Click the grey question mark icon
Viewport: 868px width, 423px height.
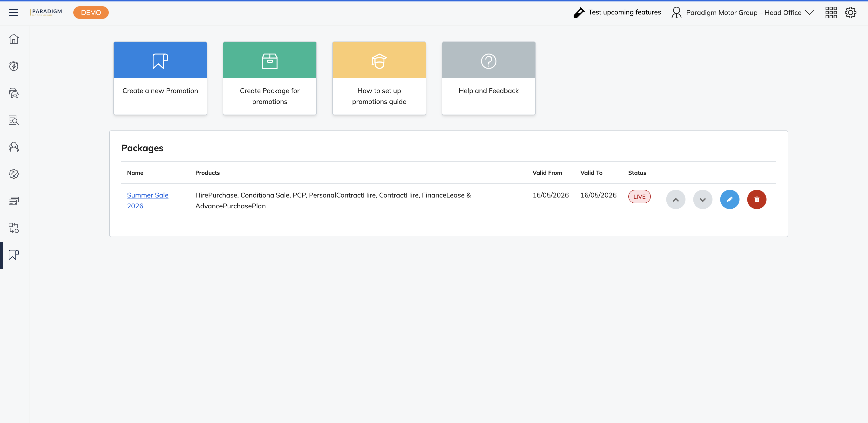click(488, 61)
